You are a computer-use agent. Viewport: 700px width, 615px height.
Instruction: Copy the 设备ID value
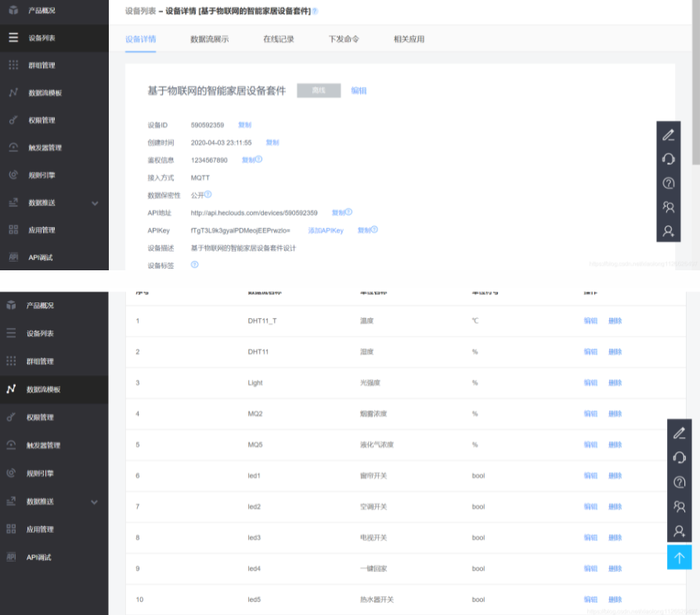pyautogui.click(x=244, y=125)
